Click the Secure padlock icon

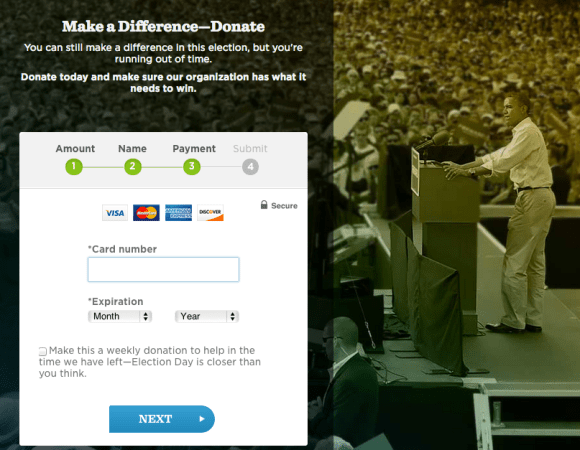coord(264,205)
